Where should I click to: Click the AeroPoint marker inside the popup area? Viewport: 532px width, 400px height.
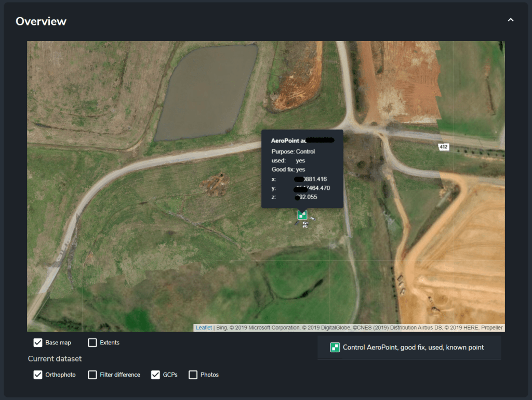(302, 214)
